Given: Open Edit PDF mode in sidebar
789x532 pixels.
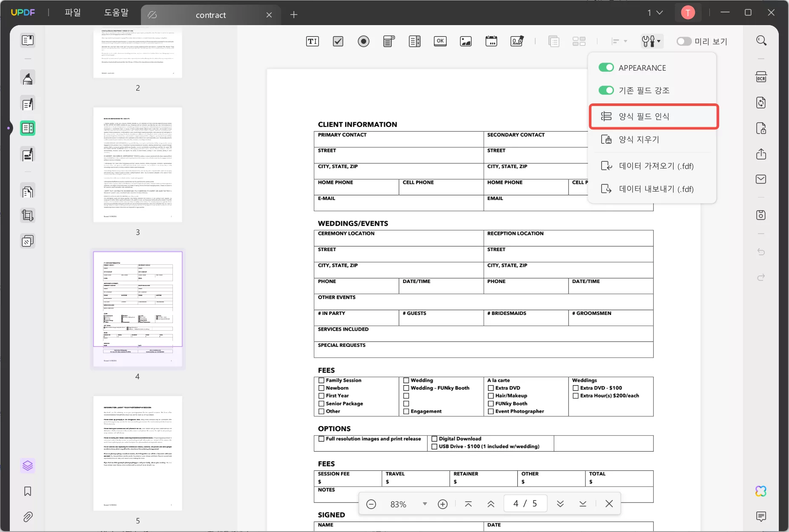Looking at the screenshot, I should pos(28,104).
